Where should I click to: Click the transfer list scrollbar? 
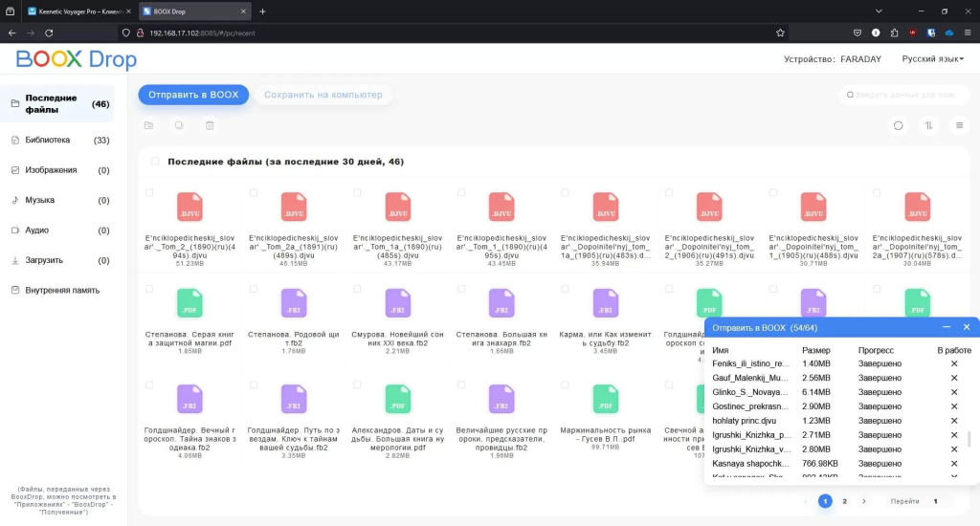tap(969, 439)
